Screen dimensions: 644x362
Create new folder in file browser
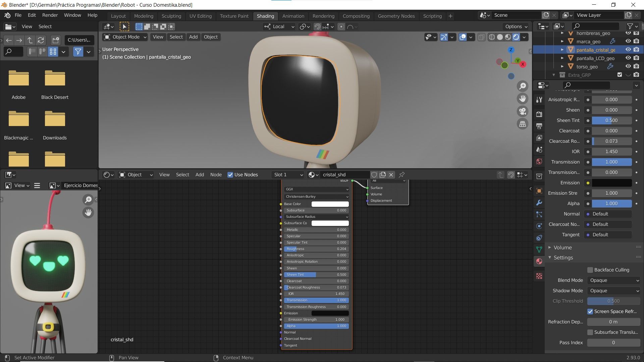pyautogui.click(x=56, y=40)
